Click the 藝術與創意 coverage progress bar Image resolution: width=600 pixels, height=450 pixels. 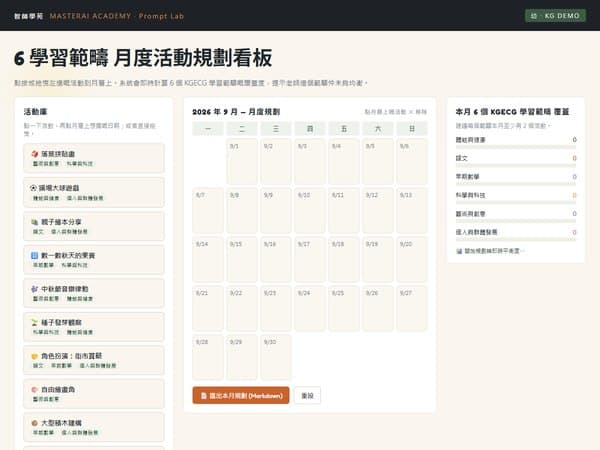[516, 221]
